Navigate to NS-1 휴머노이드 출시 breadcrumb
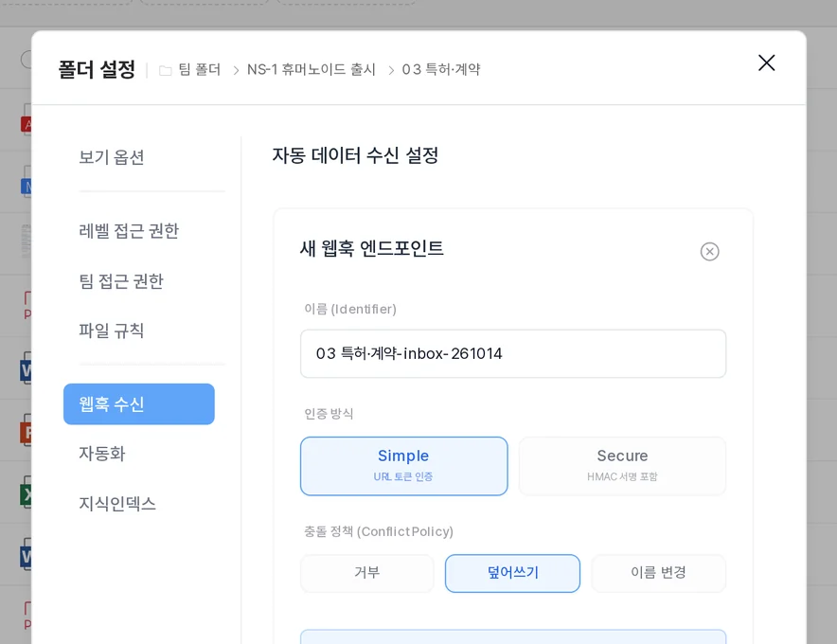This screenshot has height=644, width=837. [312, 69]
